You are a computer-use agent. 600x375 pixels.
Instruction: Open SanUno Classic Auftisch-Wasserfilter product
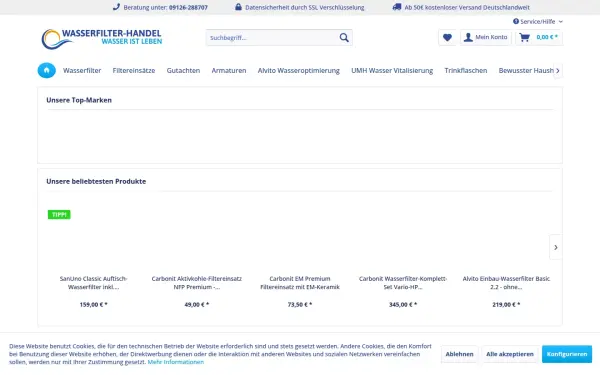[x=93, y=283]
